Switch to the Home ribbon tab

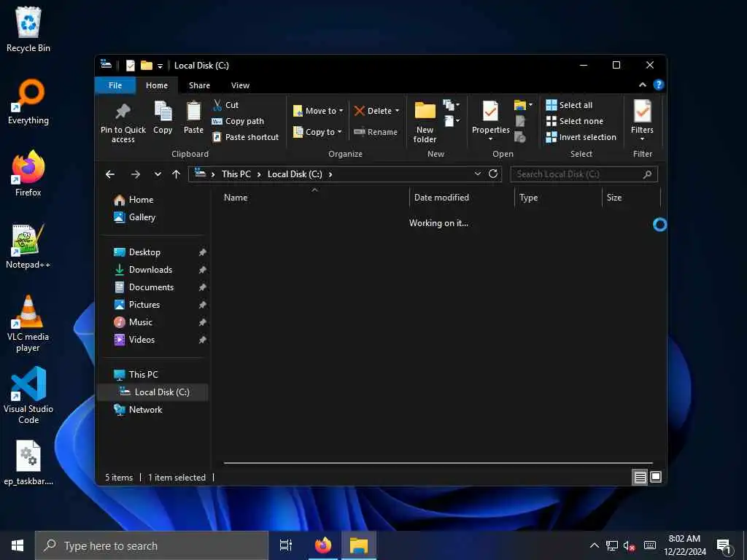pos(157,85)
